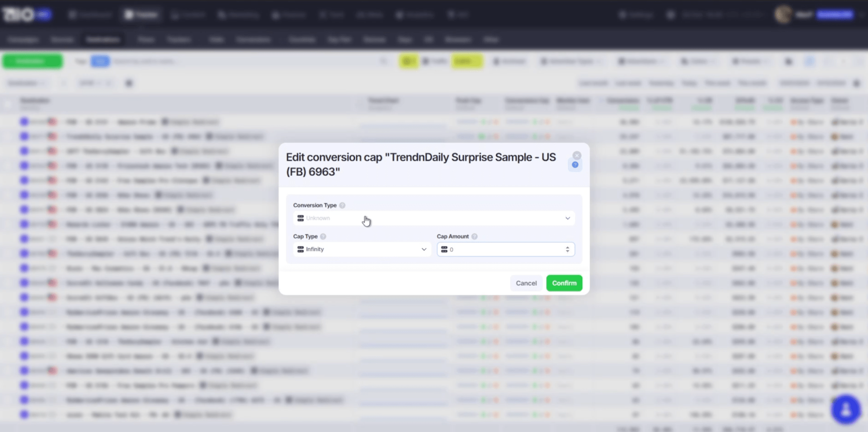Screen dimensions: 868x432
Task: Click the green button in the toolbar
Action: tap(33, 61)
